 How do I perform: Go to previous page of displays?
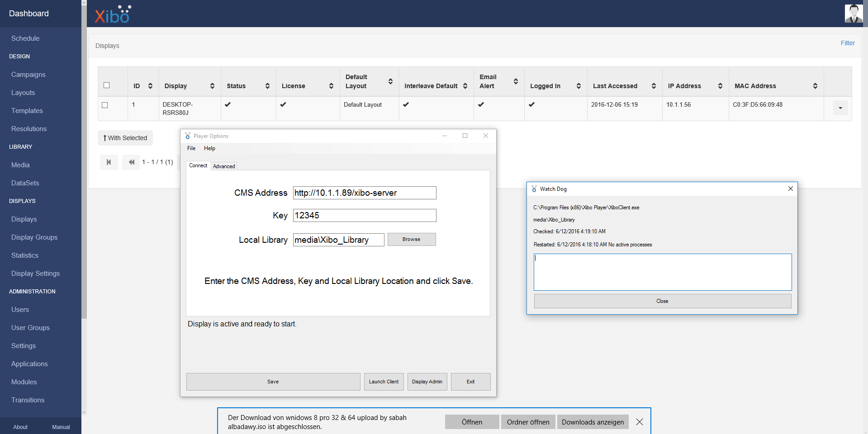131,162
